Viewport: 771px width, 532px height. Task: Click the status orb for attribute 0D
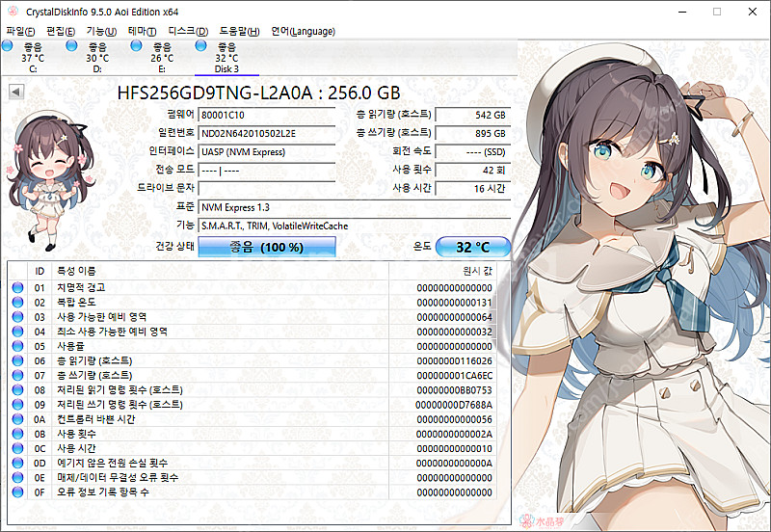point(17,464)
